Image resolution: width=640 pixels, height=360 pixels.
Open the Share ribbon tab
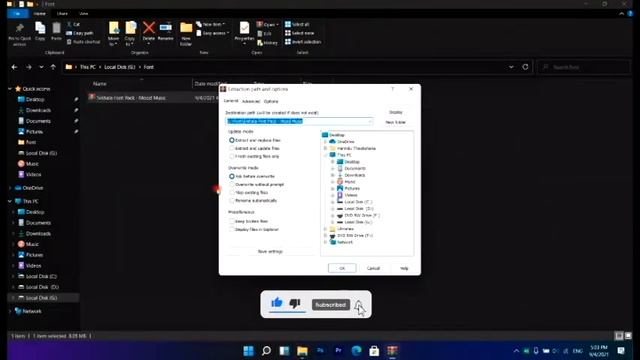[62, 14]
